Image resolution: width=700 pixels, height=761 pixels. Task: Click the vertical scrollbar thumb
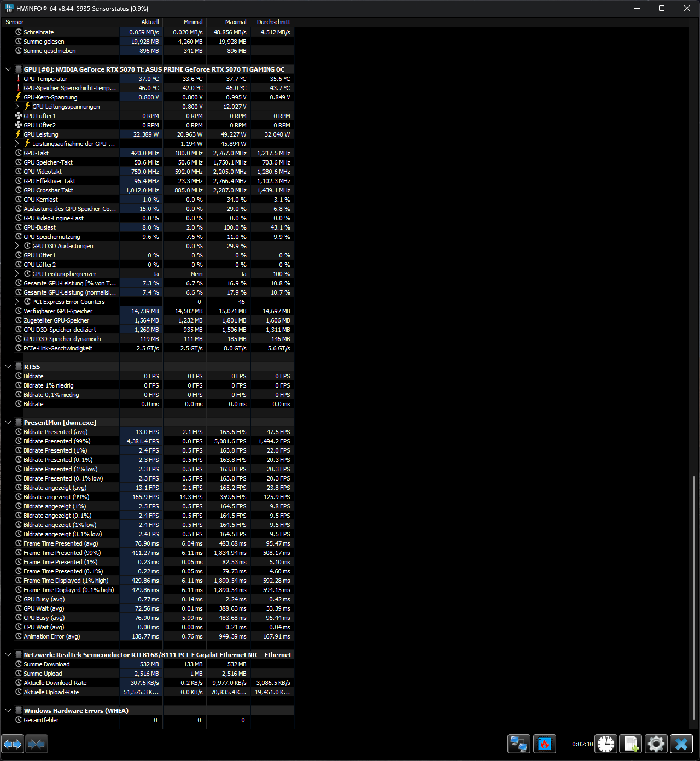point(694,598)
